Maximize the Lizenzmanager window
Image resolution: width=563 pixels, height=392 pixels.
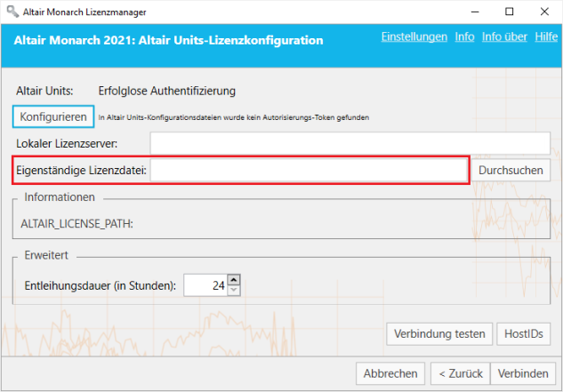[509, 12]
